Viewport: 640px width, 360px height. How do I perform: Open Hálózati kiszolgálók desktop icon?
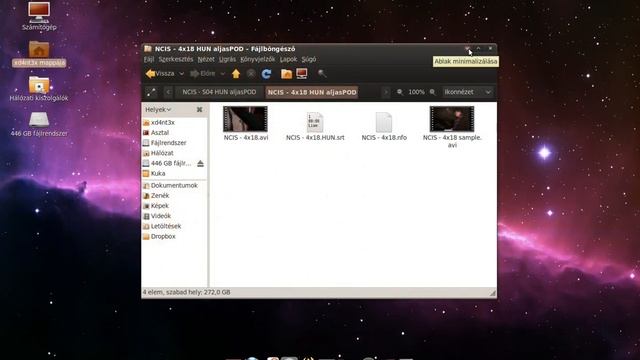[x=39, y=89]
